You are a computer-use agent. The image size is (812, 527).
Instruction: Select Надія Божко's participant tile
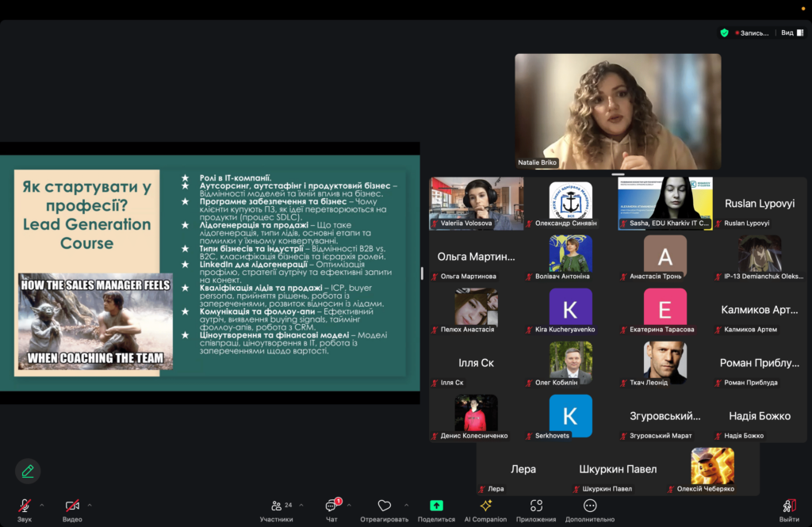pos(760,416)
